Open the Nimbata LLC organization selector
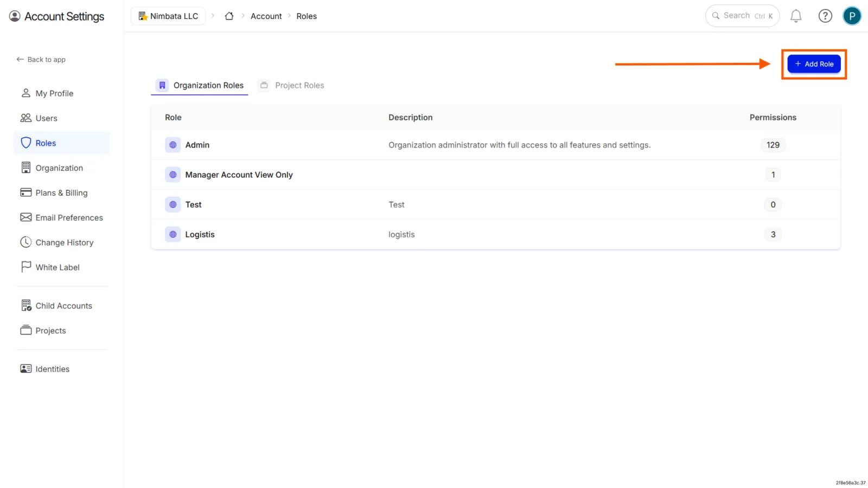Screen dimensions: 868x488 [x=168, y=16]
